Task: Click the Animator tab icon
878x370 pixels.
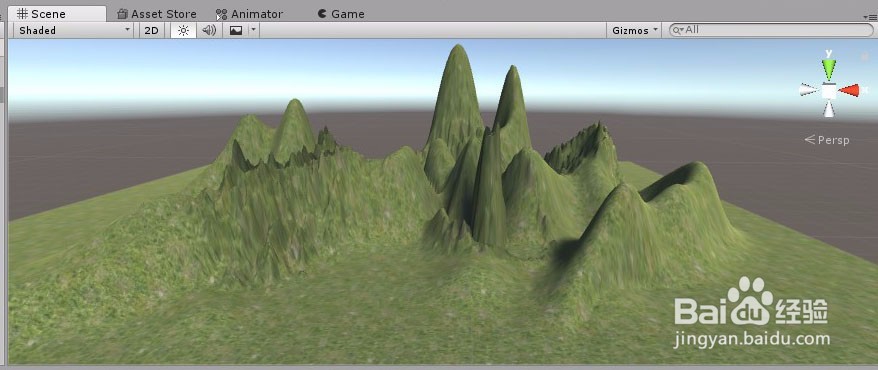Action: coord(222,15)
